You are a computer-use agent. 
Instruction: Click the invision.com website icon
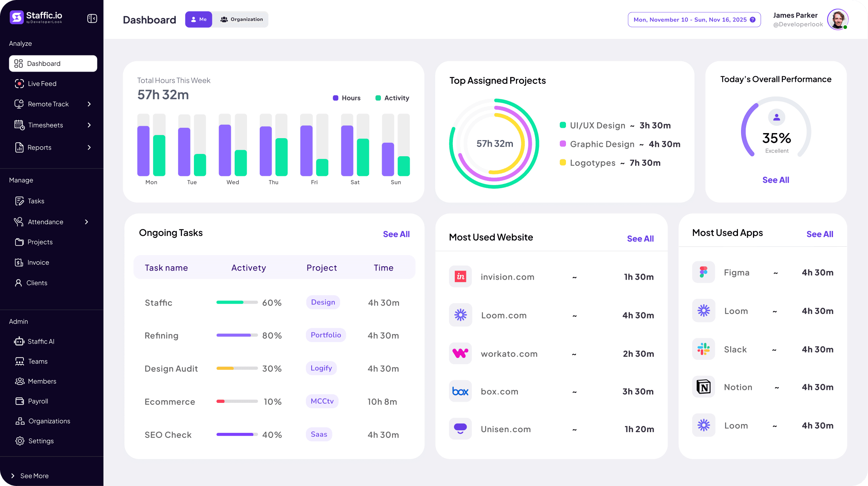[x=460, y=276]
